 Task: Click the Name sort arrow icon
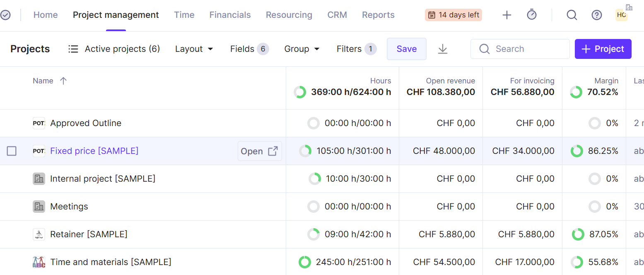point(63,81)
